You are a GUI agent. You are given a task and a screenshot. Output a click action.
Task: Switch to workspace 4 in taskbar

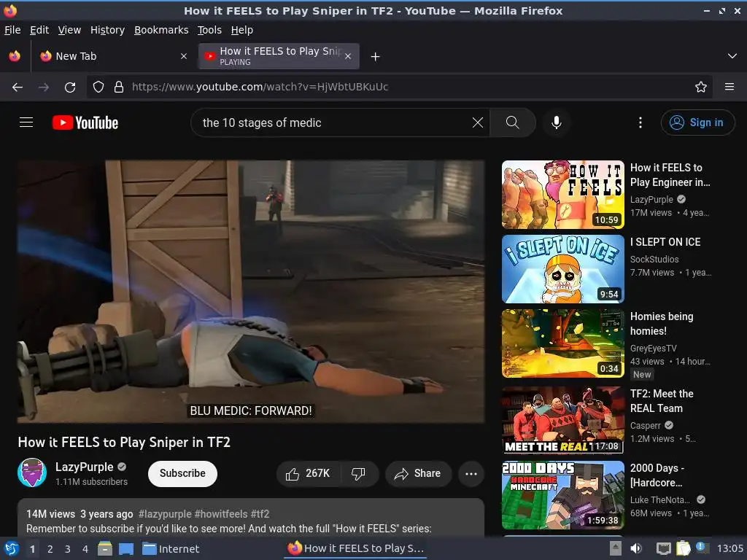tap(85, 549)
